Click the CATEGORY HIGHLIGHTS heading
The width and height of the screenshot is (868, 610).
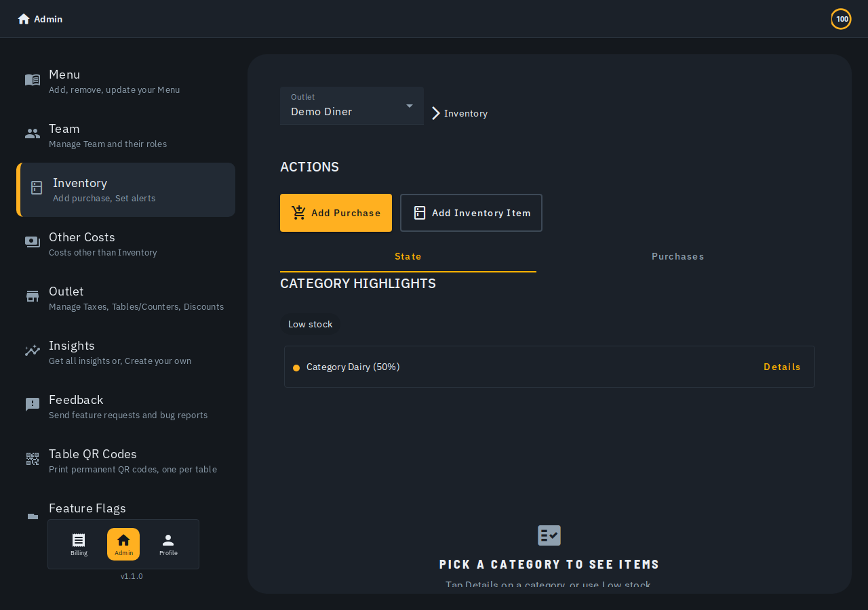point(358,283)
